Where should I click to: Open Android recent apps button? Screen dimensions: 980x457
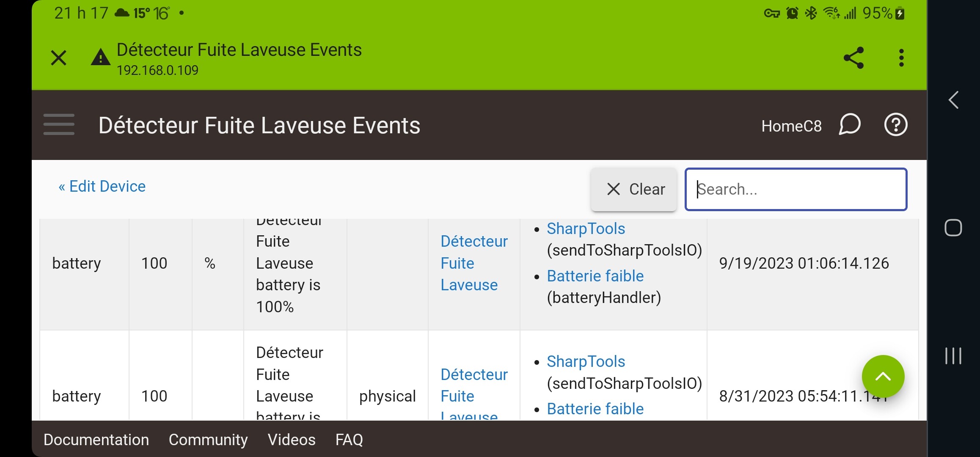pyautogui.click(x=953, y=355)
